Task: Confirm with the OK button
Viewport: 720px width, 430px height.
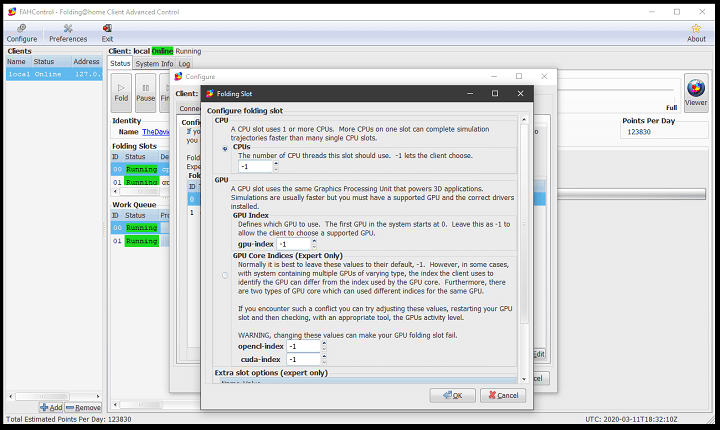Action: [453, 395]
